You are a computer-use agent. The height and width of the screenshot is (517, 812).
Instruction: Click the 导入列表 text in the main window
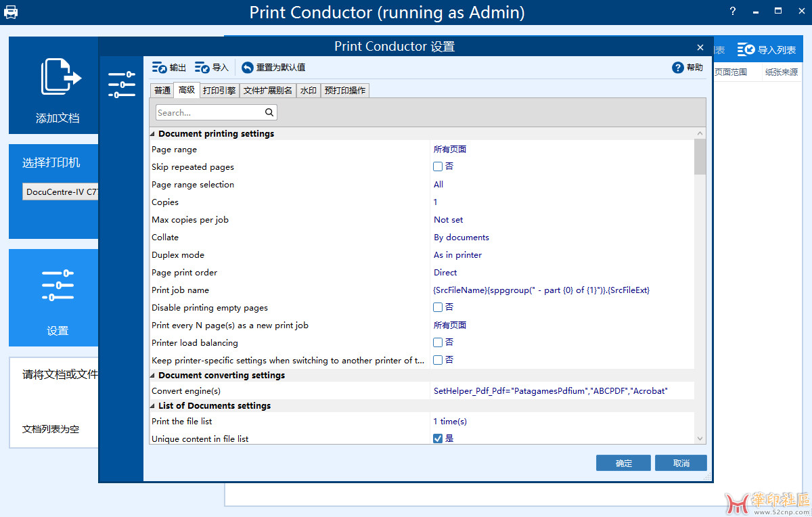click(x=777, y=50)
